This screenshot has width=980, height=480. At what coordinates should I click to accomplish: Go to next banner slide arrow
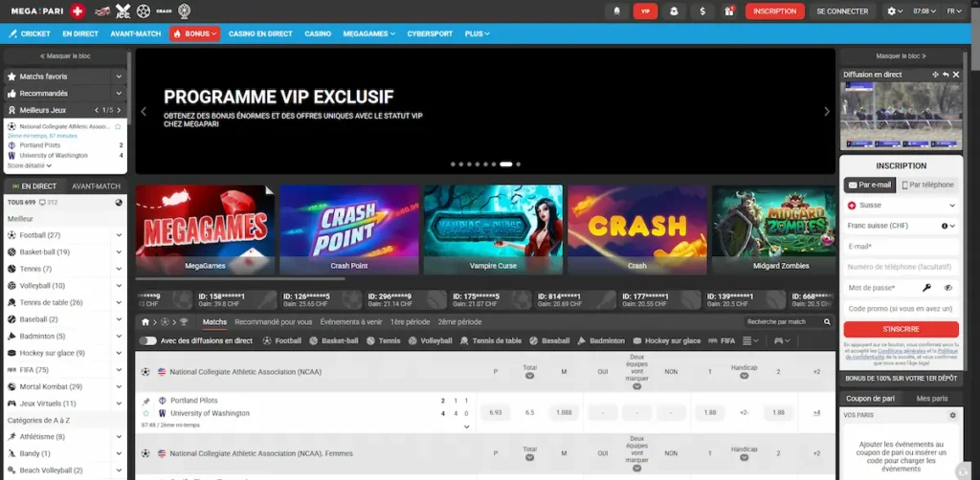tap(826, 111)
